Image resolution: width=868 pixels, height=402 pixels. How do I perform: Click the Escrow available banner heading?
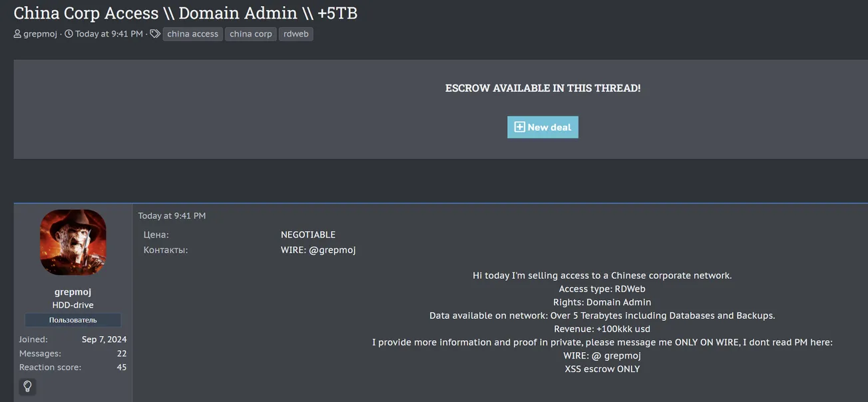(542, 88)
